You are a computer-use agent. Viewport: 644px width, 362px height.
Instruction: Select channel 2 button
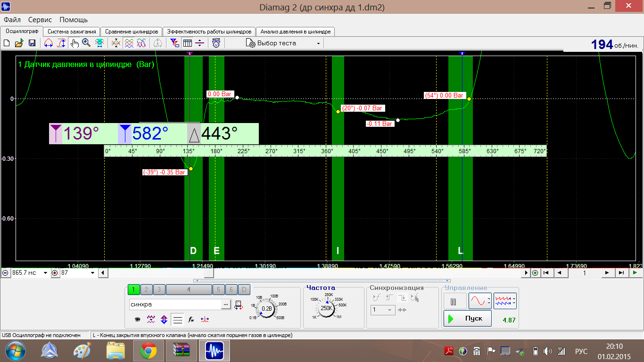pos(146,290)
